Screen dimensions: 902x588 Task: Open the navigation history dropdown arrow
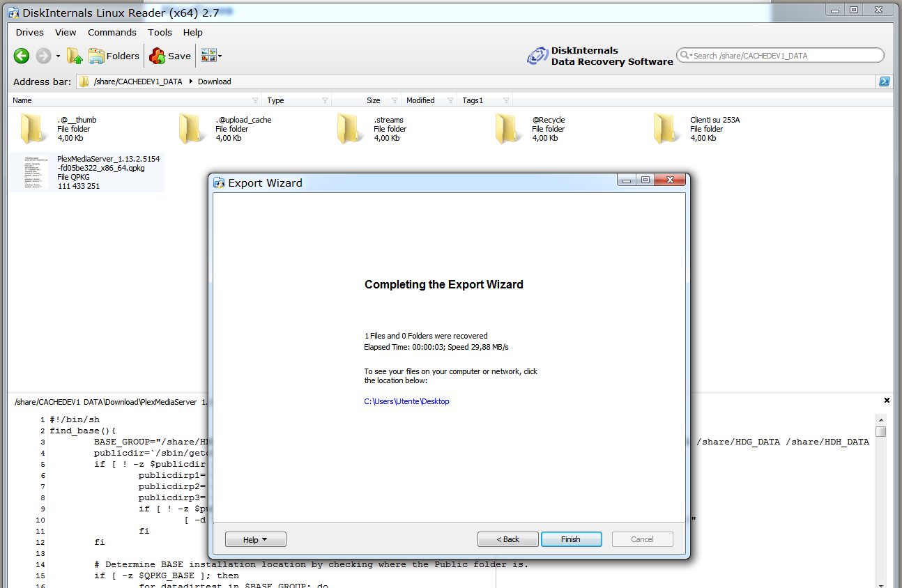pos(58,56)
